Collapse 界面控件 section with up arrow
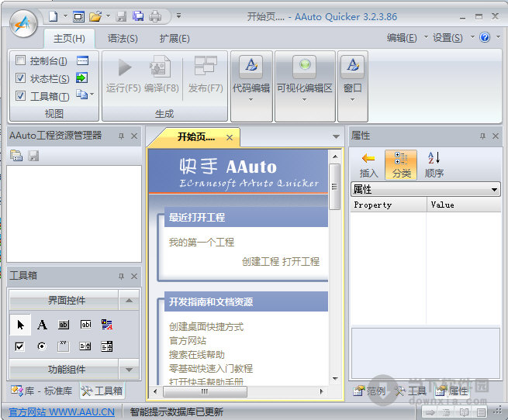Screen dimensions: 508x420 point(129,301)
